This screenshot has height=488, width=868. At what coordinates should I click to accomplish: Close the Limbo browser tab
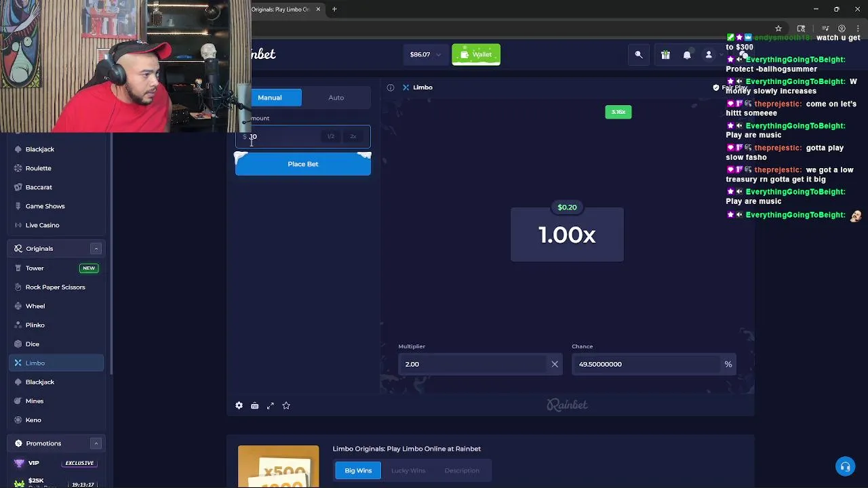[x=318, y=9]
